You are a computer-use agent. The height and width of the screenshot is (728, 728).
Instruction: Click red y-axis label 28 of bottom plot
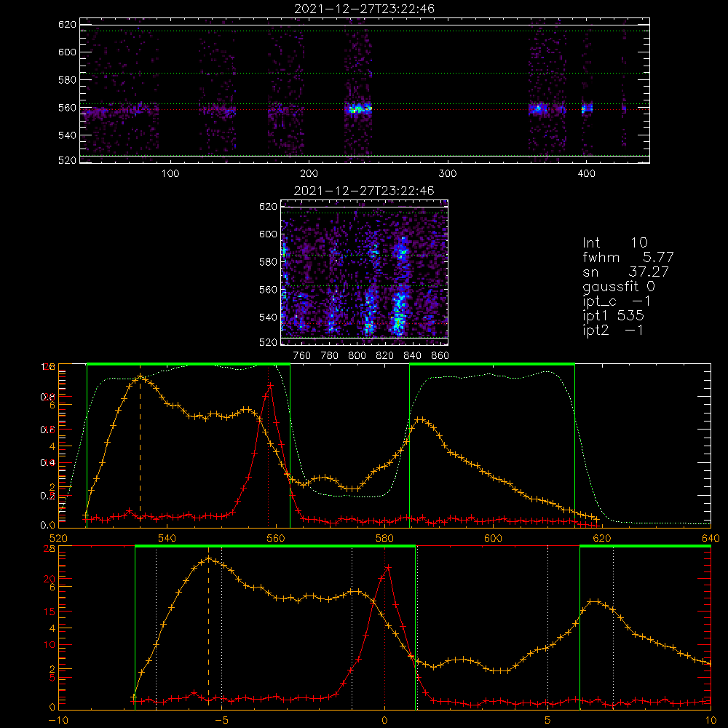[x=49, y=549]
